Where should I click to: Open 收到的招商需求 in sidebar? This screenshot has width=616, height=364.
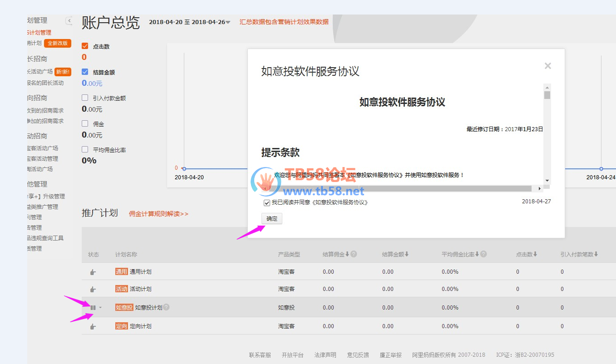(x=45, y=110)
